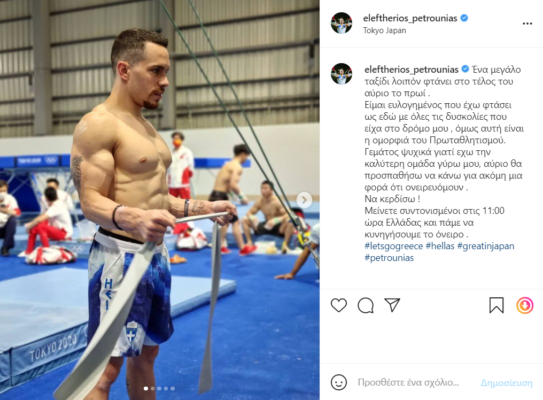Viewport: 543px width, 400px height.
Task: Open eleftherios_petrounias username in header
Action: click(x=410, y=18)
